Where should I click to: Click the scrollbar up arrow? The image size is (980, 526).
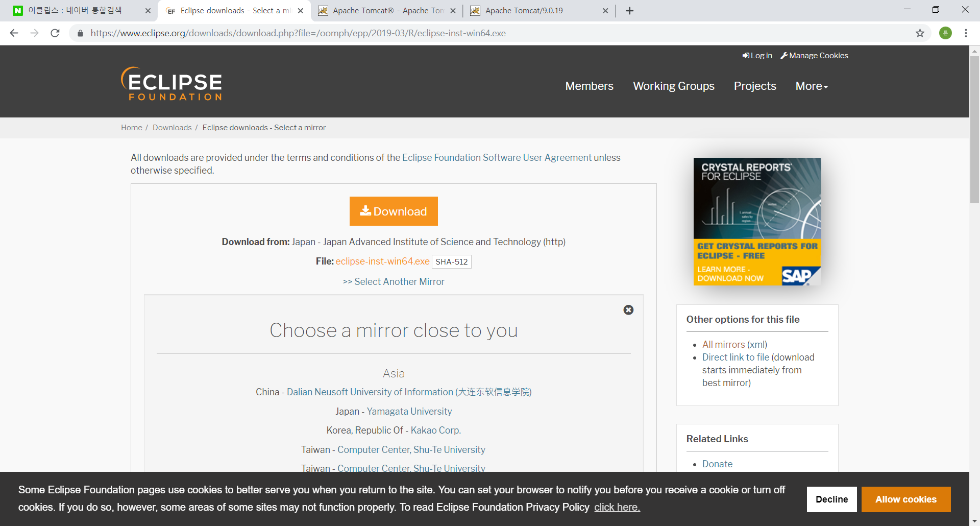point(974,51)
